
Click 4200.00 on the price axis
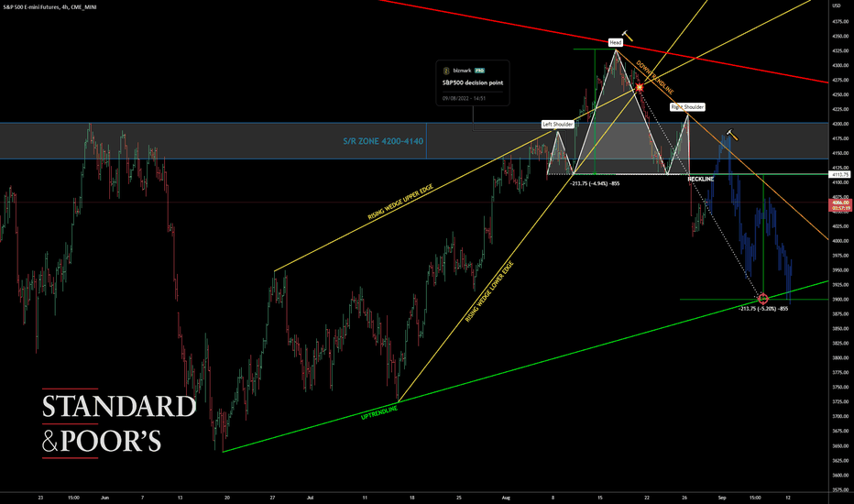(x=840, y=124)
